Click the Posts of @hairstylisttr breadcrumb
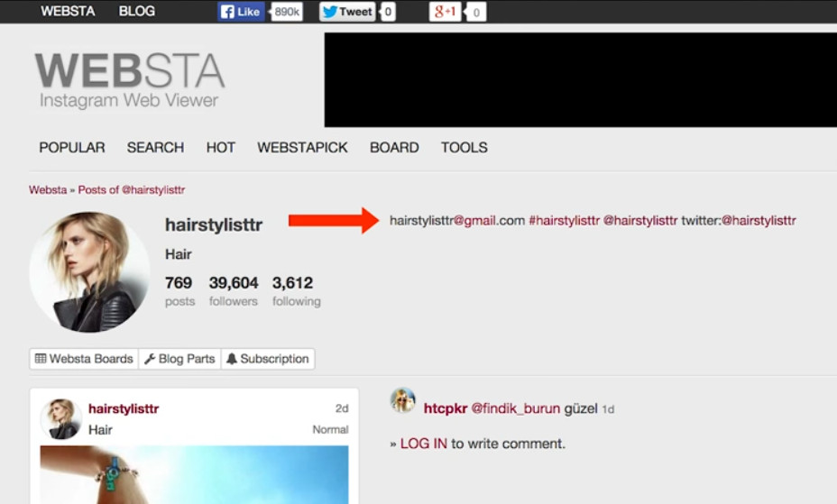Viewport: 837px width, 504px height. tap(132, 190)
